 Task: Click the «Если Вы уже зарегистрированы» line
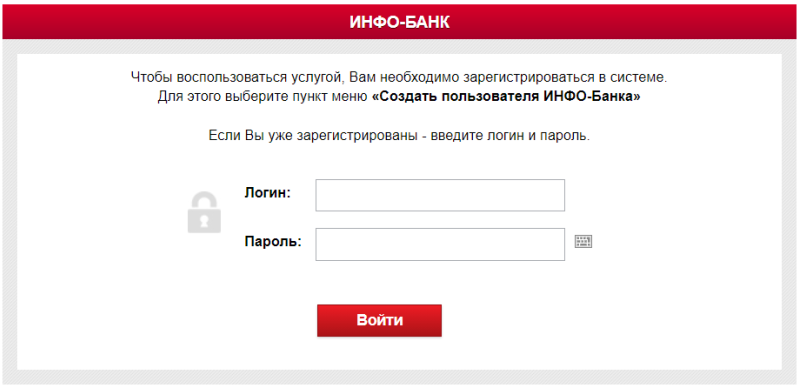399,136
